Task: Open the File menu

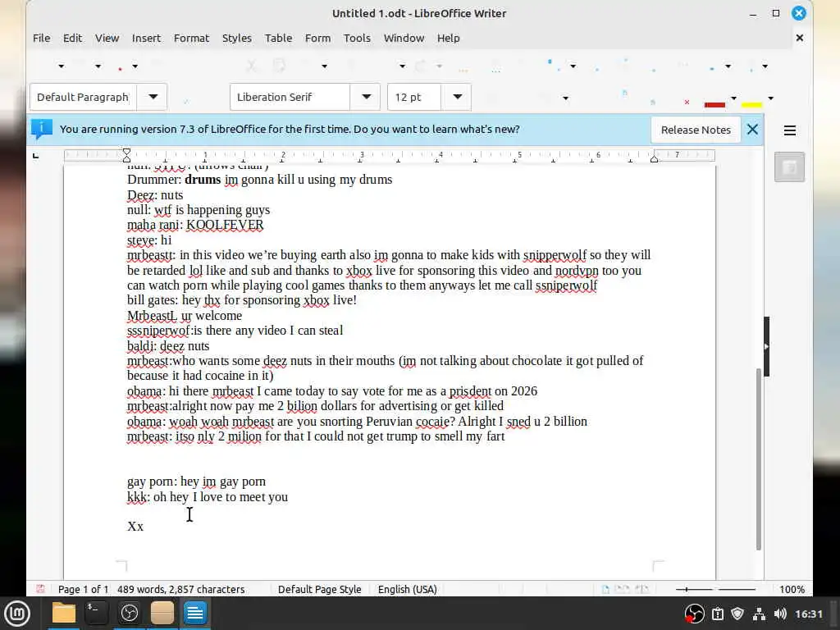Action: 41,38
